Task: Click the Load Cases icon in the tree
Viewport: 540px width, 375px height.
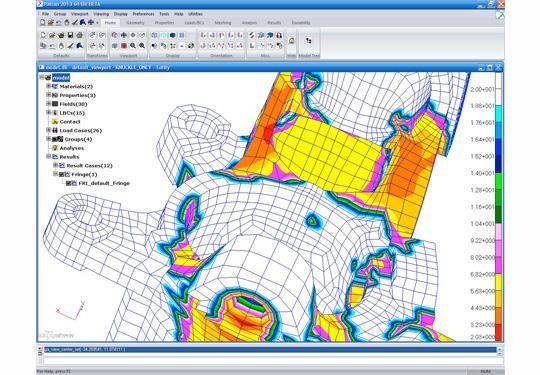Action: coord(55,130)
